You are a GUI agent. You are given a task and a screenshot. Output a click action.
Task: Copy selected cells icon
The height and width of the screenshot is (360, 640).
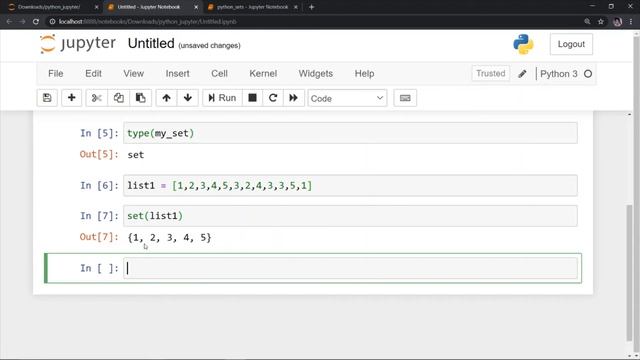pos(119,98)
